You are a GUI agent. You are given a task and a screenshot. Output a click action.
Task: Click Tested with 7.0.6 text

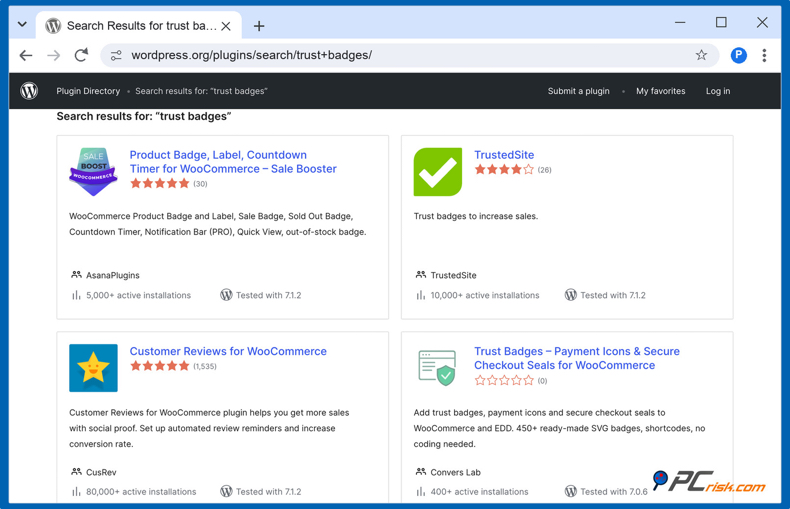coord(614,491)
